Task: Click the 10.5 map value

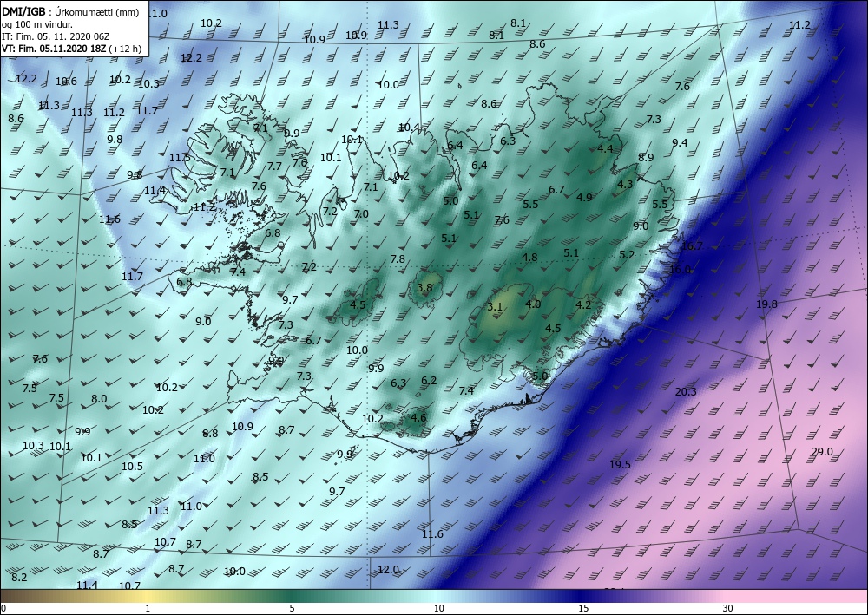Action: point(132,466)
